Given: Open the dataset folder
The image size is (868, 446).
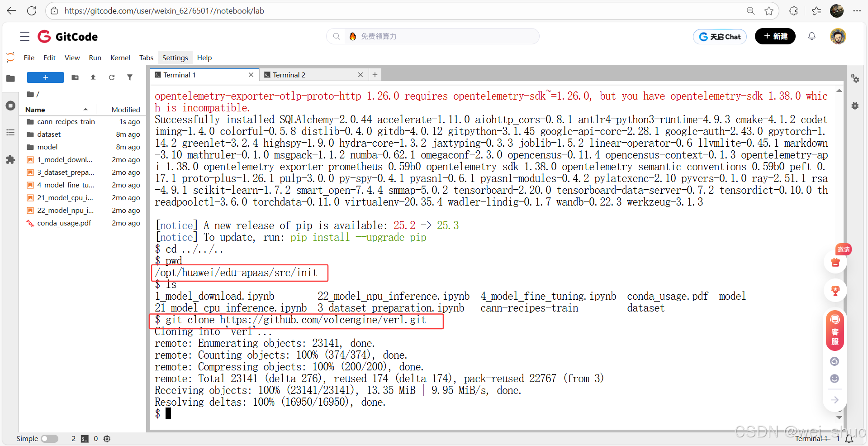Looking at the screenshot, I should pos(83,134).
